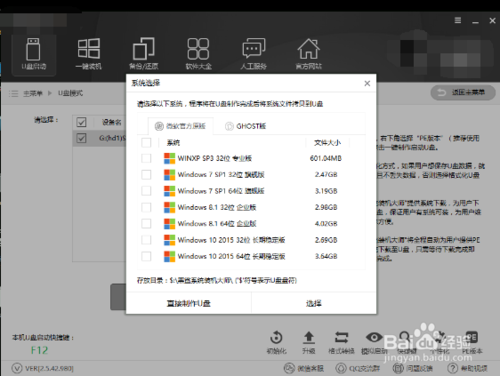Click the 设备名 column header
The height and width of the screenshot is (376, 500).
point(112,122)
